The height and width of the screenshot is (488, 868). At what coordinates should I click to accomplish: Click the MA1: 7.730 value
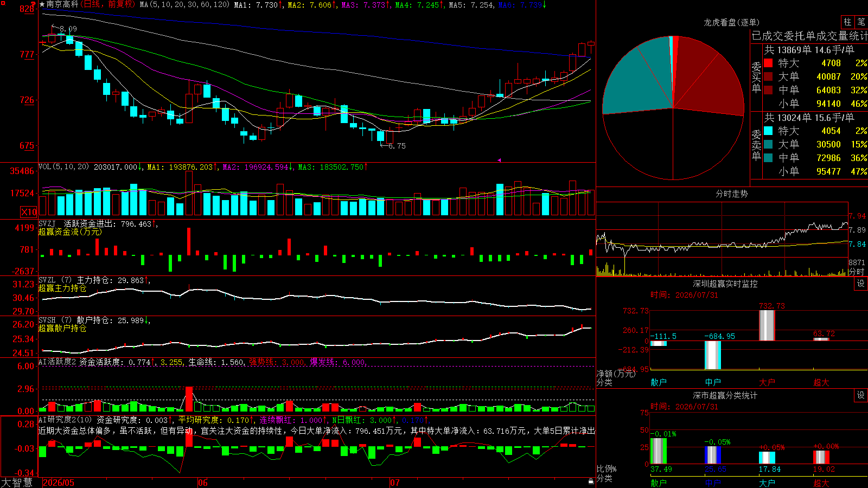258,4
